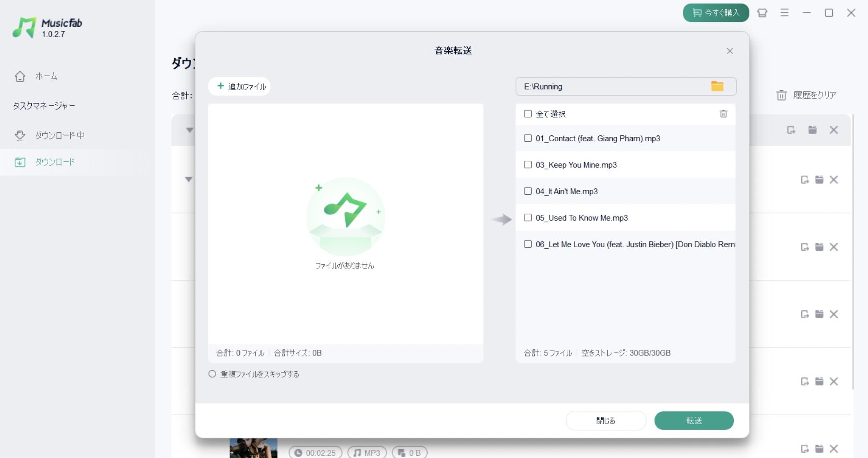Click 空きストレージ: 30GB/30GB text
868x458 pixels.
click(626, 353)
